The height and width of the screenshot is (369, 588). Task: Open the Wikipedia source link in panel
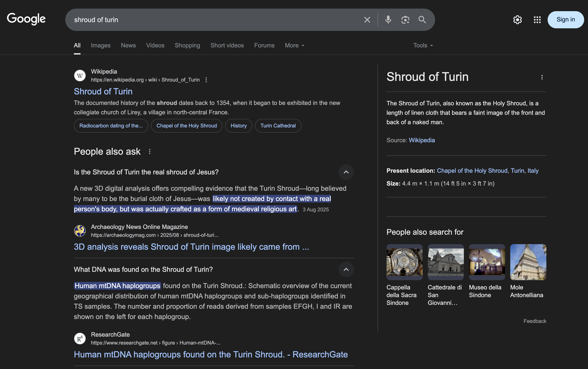pos(422,140)
